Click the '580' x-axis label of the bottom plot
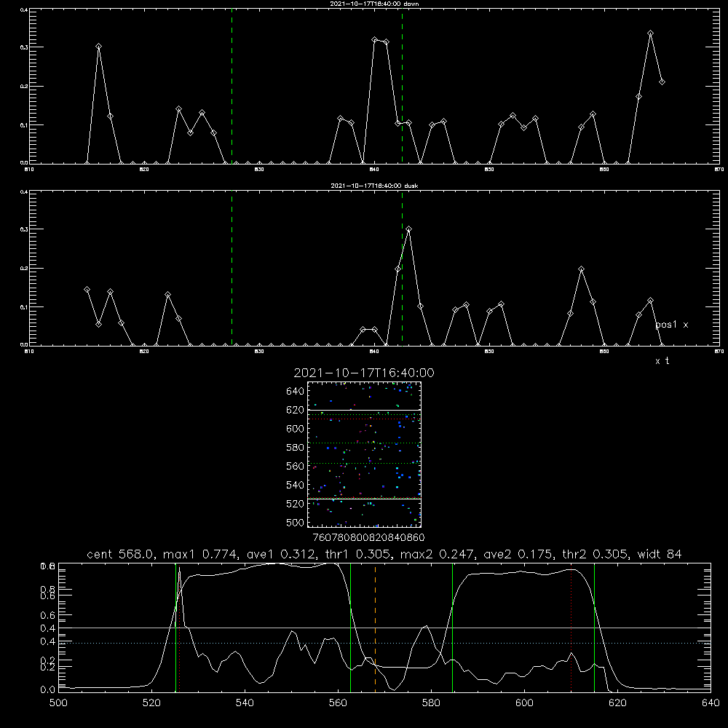Viewport: 728px width, 728px height. point(431,703)
